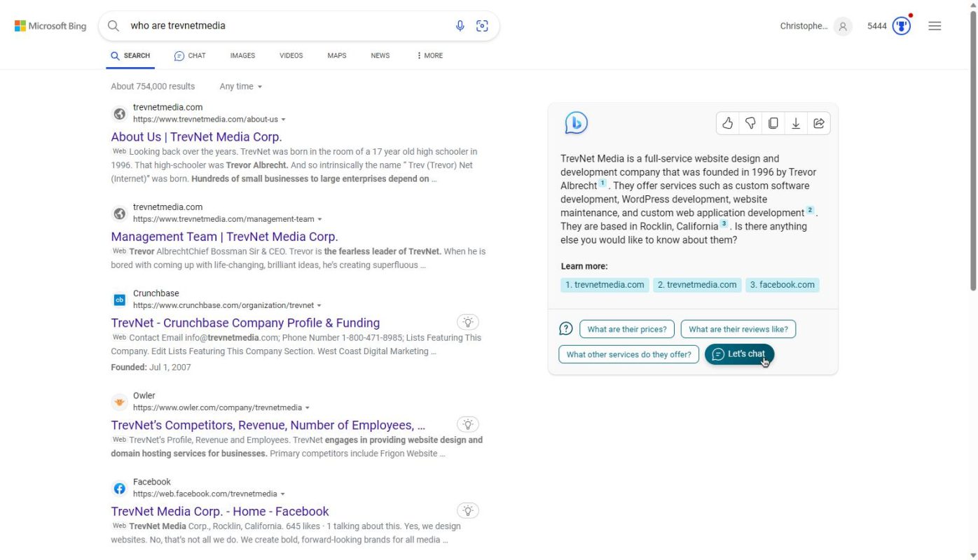Open the Rewards trophy medal icon
This screenshot has width=978, height=560.
[901, 26]
